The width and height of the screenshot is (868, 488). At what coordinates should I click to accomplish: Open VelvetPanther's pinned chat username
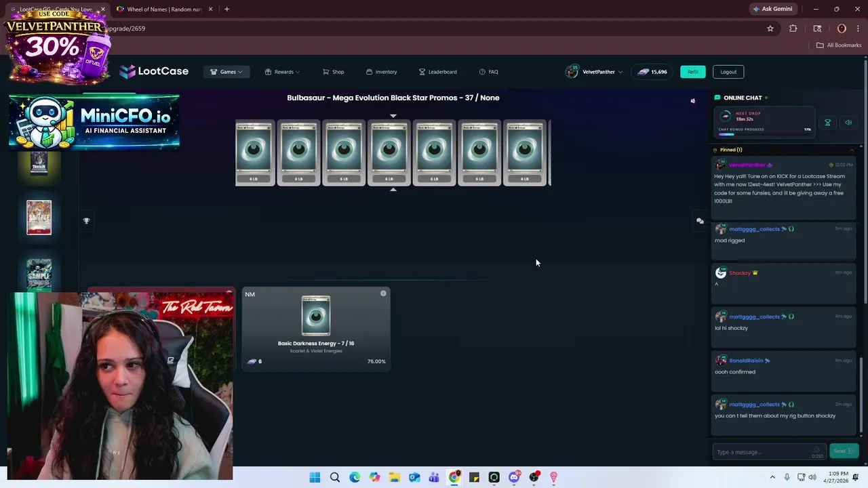point(747,165)
